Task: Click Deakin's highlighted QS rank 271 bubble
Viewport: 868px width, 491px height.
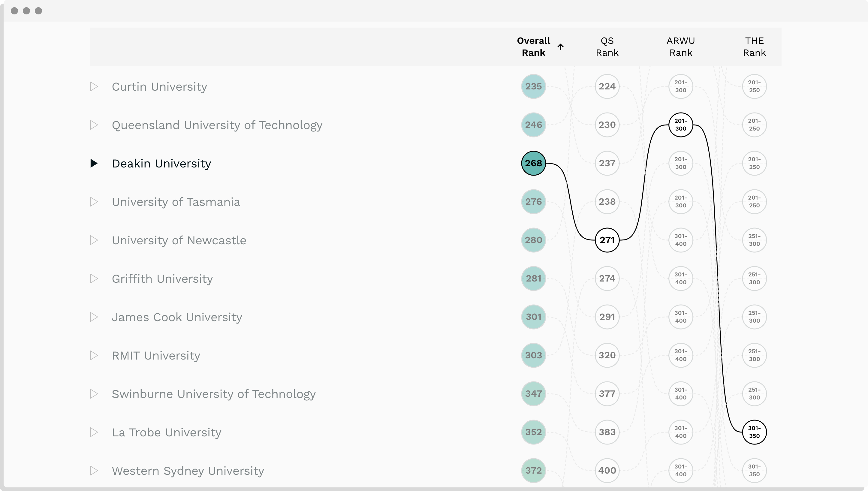Action: tap(607, 240)
